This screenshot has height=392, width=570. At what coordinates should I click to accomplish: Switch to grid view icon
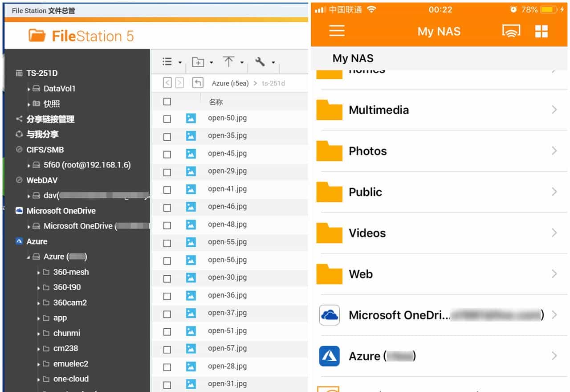click(x=541, y=31)
